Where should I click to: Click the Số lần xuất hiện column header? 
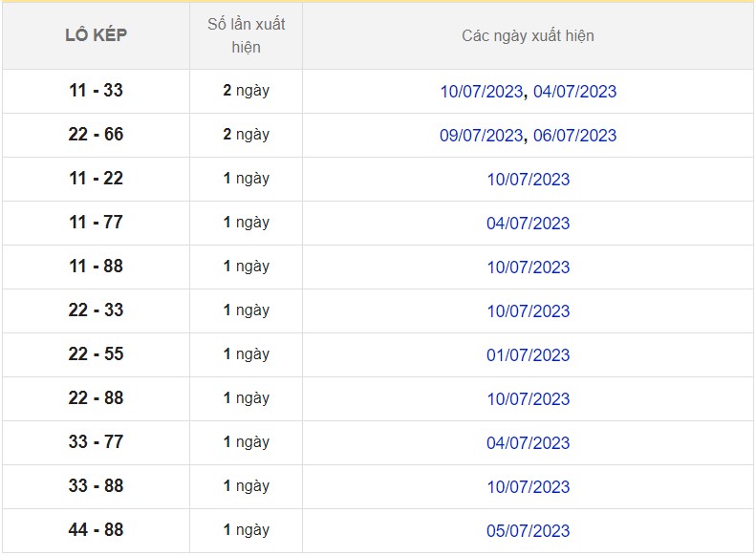pos(246,35)
